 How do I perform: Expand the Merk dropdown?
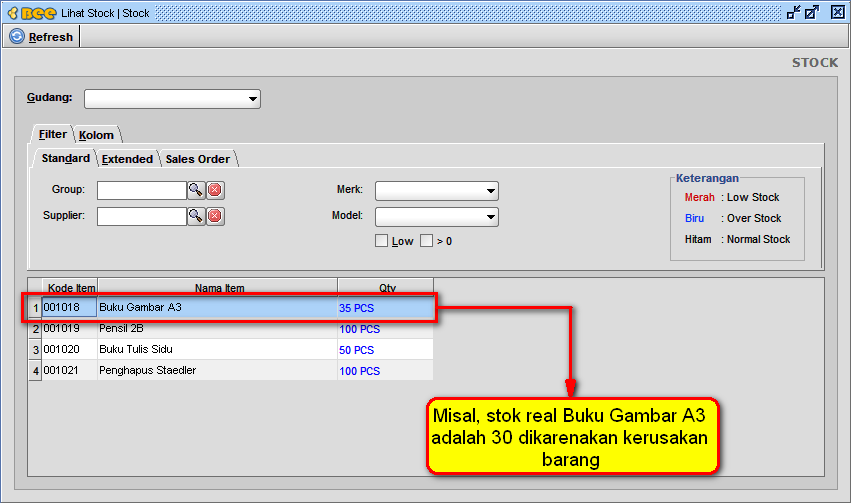tap(437, 190)
